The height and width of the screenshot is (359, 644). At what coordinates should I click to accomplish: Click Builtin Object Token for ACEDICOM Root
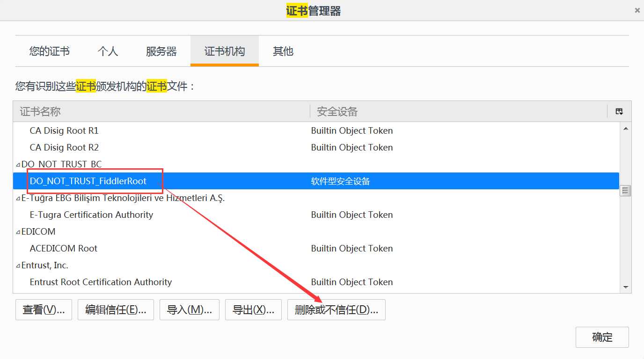click(x=352, y=248)
